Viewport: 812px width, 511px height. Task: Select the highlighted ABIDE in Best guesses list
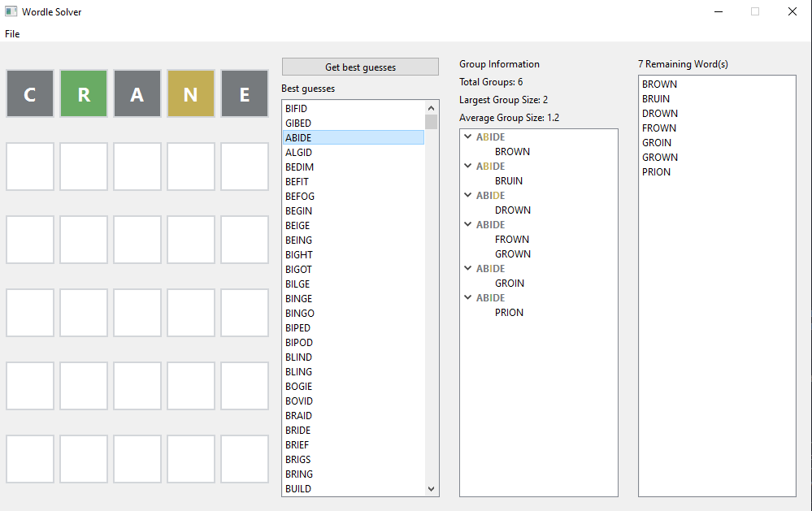coord(354,138)
